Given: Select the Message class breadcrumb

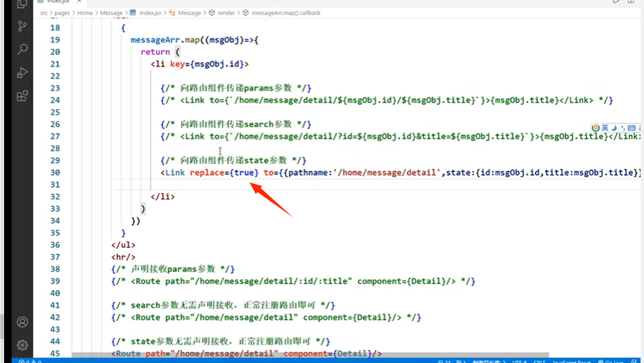Looking at the screenshot, I should tap(190, 13).
